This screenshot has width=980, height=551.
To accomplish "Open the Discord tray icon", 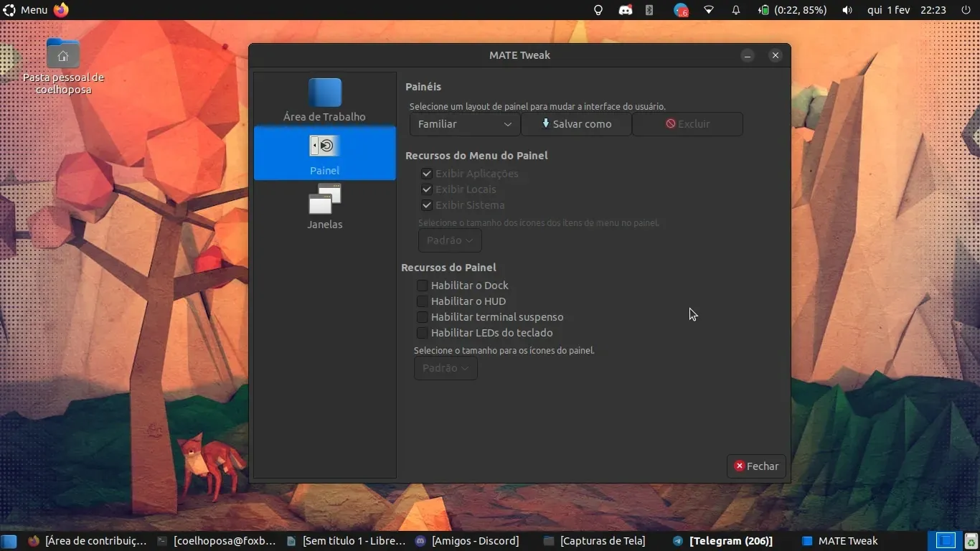I will point(626,10).
